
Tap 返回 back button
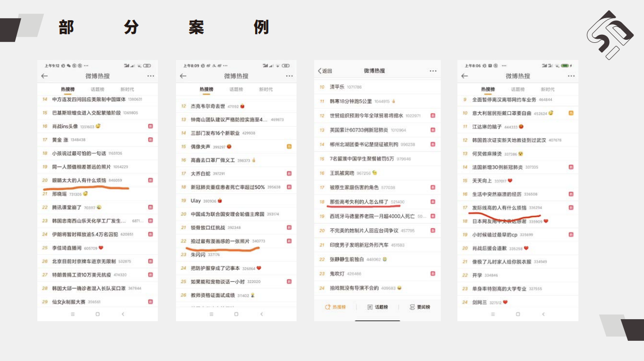(325, 71)
